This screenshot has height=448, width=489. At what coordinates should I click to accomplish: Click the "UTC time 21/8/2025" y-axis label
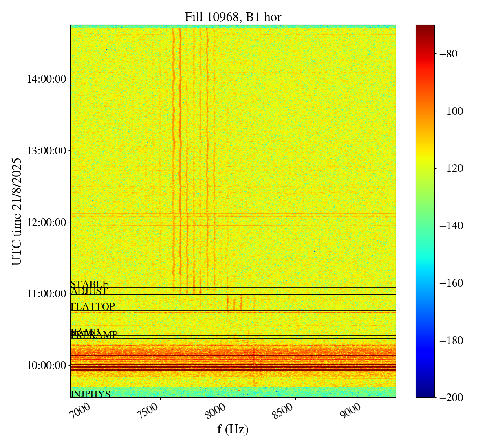click(x=16, y=211)
